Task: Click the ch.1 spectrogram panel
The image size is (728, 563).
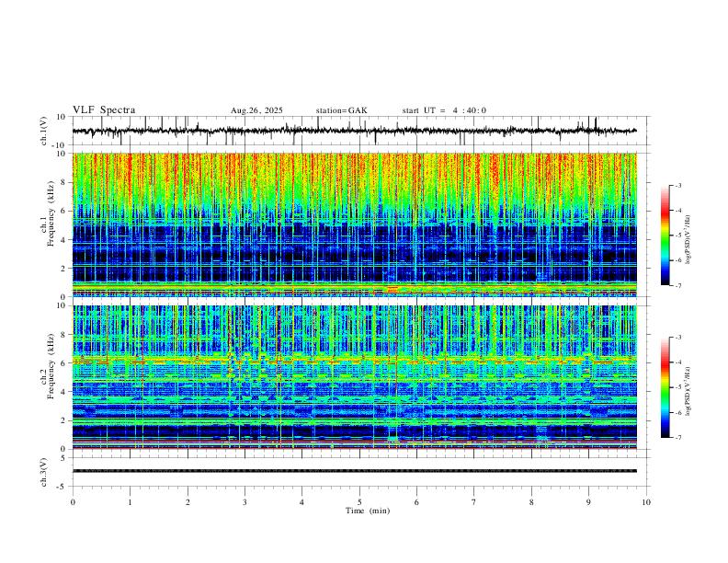Action: tap(354, 224)
